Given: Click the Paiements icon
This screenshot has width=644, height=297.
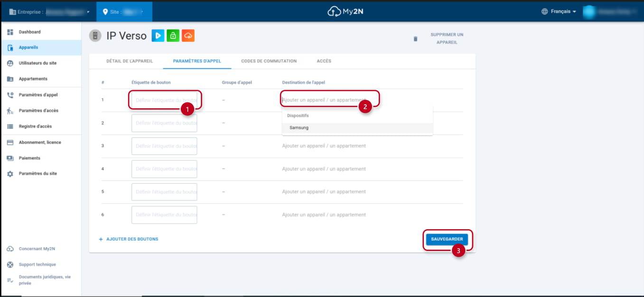Looking at the screenshot, I should pos(10,158).
